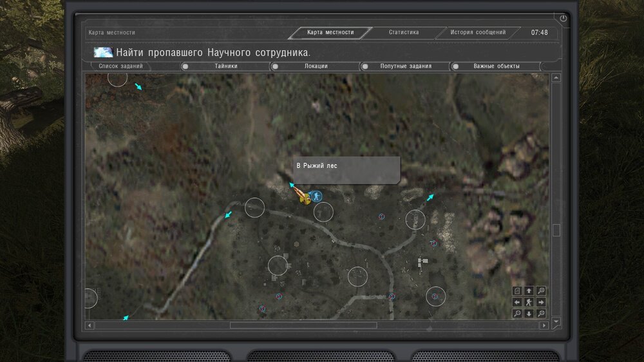Click cyan transition arrow under the tooltip
Viewport: 644px width, 362px height.
pyautogui.click(x=292, y=186)
